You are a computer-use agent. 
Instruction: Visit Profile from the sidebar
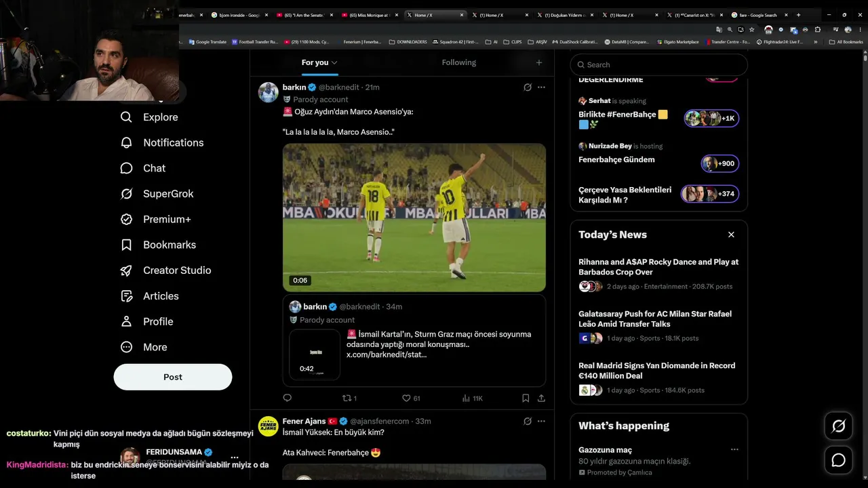(146, 321)
